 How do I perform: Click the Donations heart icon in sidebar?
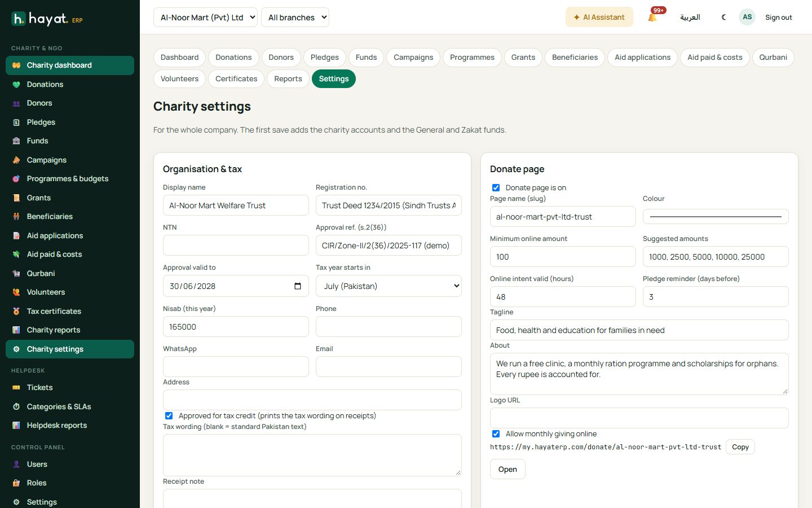click(x=16, y=85)
